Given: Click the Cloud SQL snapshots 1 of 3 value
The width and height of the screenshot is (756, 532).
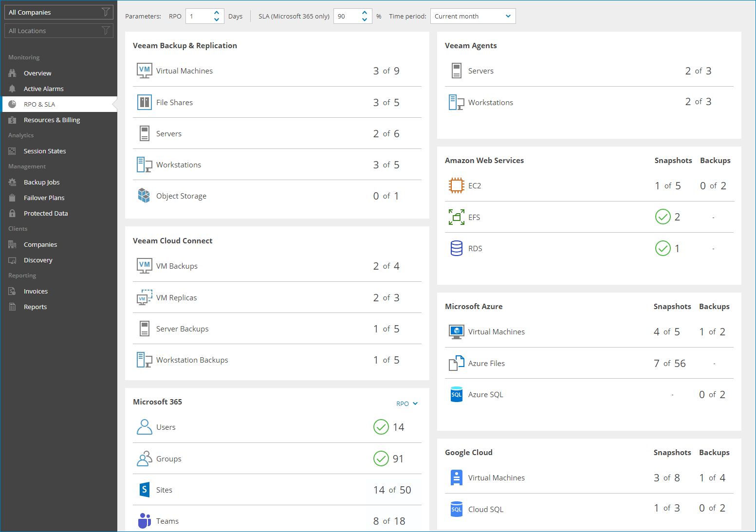Looking at the screenshot, I should 667,508.
